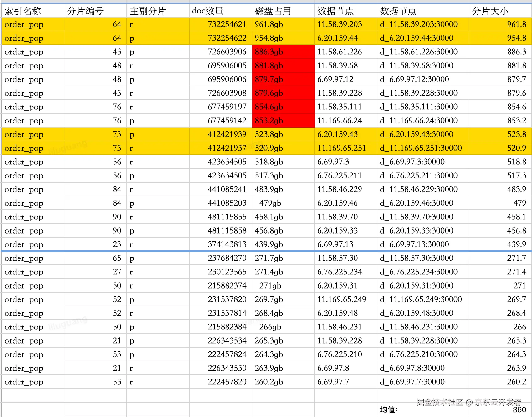Choose the 439.9gb cell
This screenshot has width=532, height=417.
pos(283,244)
